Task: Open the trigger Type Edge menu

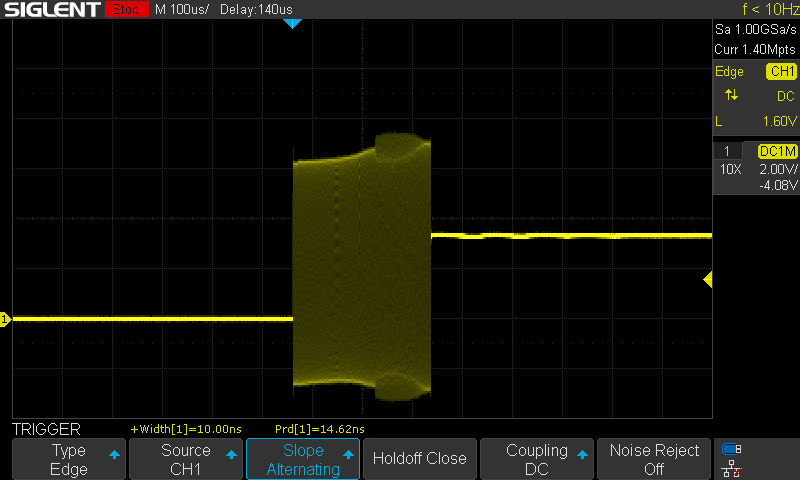Action: pos(69,459)
